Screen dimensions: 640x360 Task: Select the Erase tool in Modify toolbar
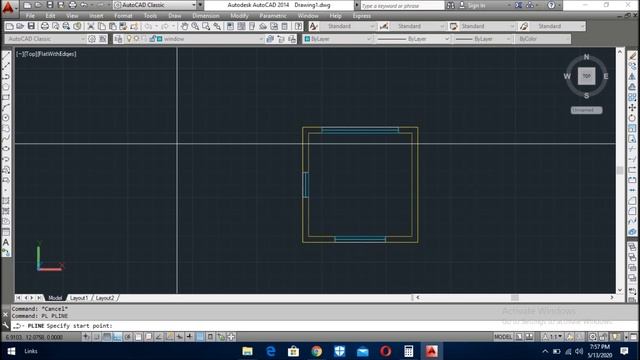click(x=632, y=56)
